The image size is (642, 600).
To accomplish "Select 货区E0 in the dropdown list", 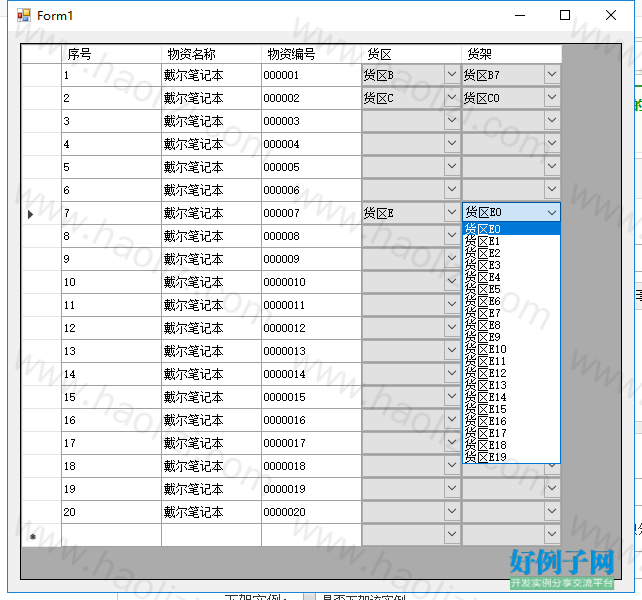I will coord(511,229).
